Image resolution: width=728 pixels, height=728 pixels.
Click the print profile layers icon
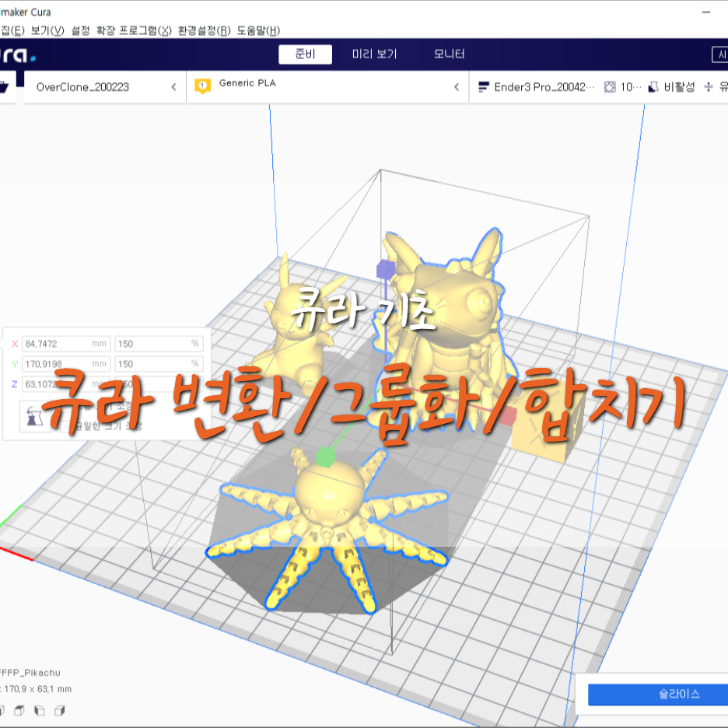[483, 87]
